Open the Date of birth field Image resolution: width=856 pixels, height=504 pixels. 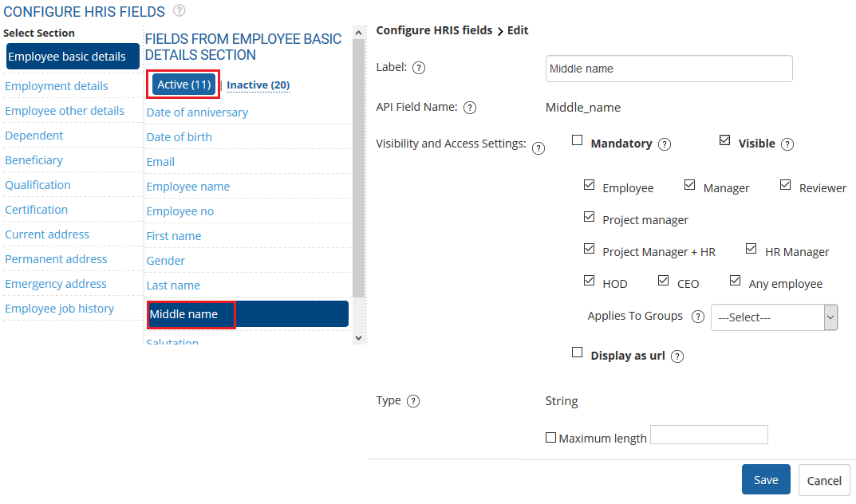coord(179,137)
